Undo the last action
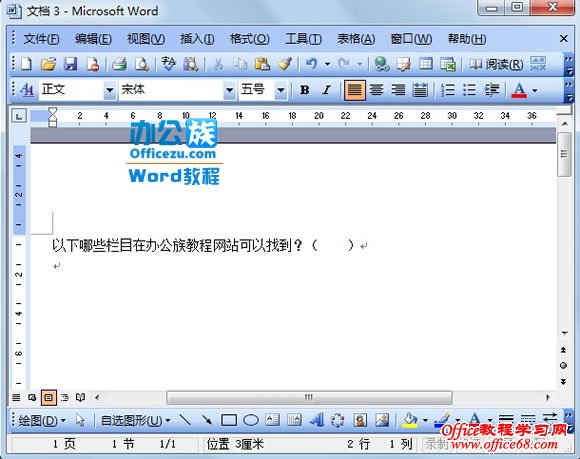580x459 pixels. point(311,64)
